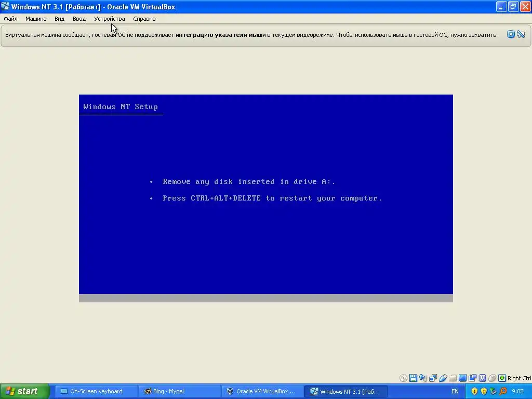This screenshot has width=532, height=399.
Task: Click the floppy disk status icon
Action: click(413, 378)
